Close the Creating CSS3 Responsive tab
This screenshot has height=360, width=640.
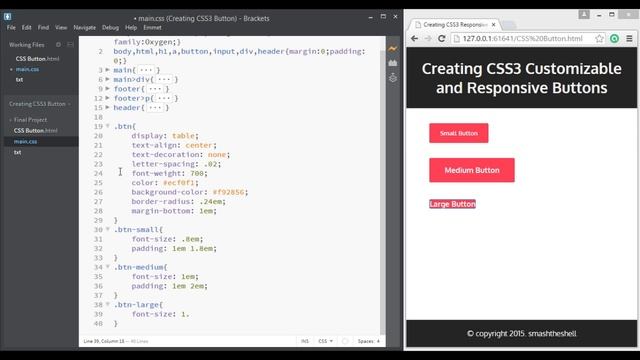(x=493, y=24)
